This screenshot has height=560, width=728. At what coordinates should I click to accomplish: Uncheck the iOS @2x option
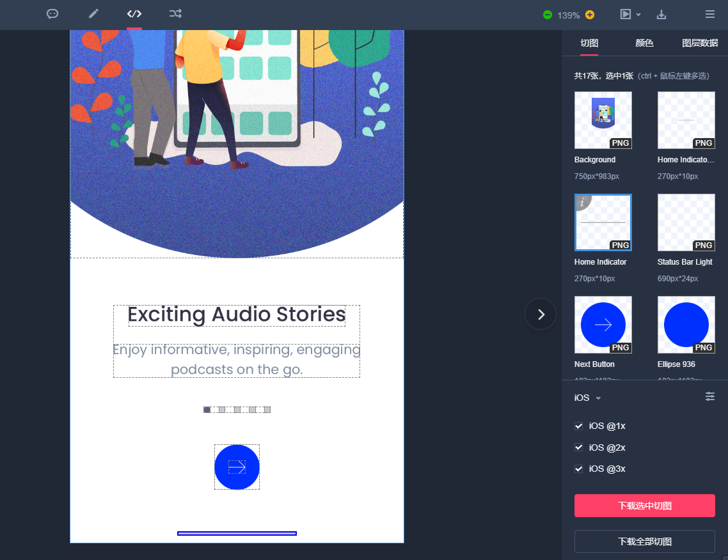point(579,447)
